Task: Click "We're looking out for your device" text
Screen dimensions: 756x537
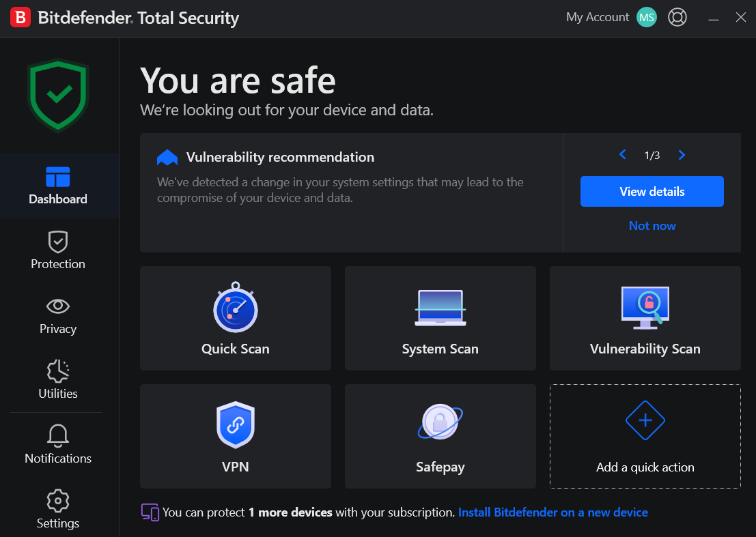Action: 287,111
